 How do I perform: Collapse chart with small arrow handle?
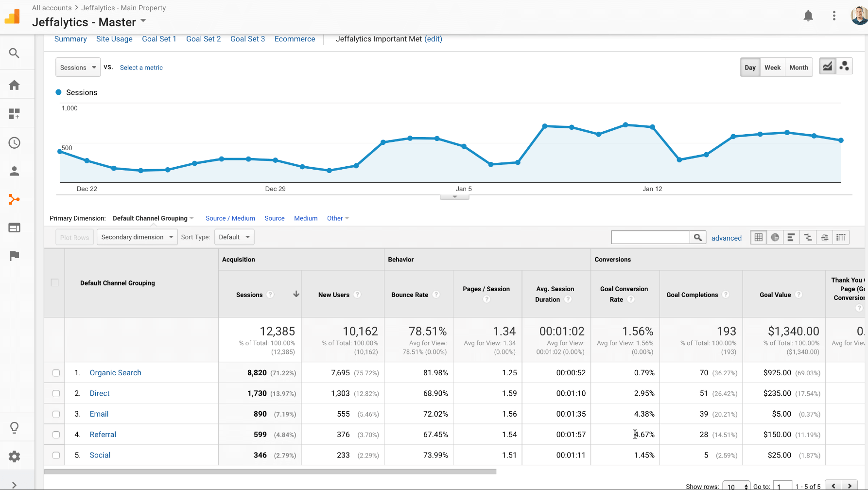pyautogui.click(x=454, y=197)
